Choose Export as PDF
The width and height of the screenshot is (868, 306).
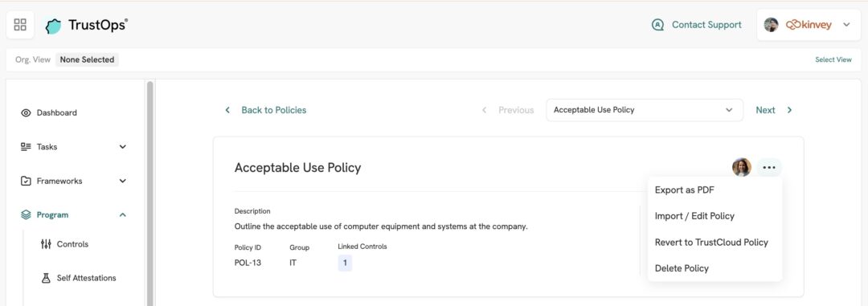(684, 190)
